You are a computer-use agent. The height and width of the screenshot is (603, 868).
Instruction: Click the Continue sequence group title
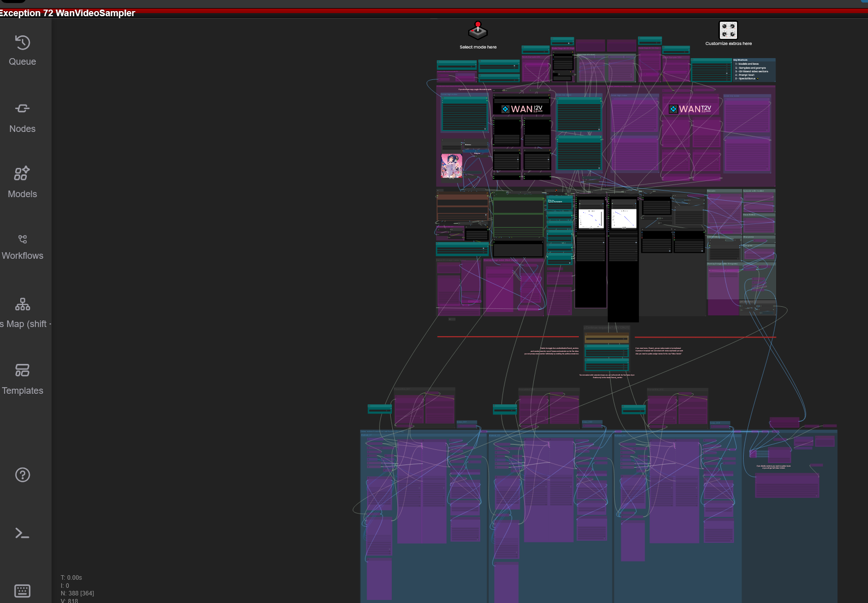point(607,328)
